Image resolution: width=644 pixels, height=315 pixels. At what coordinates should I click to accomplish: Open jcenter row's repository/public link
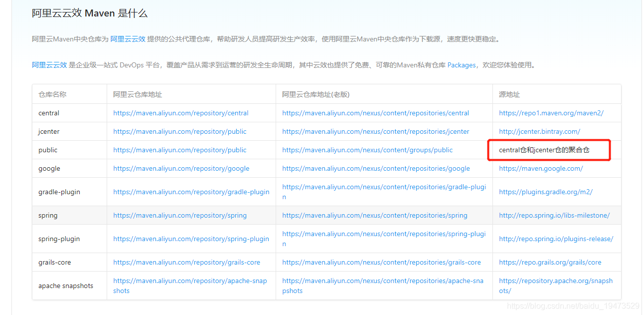coord(180,131)
